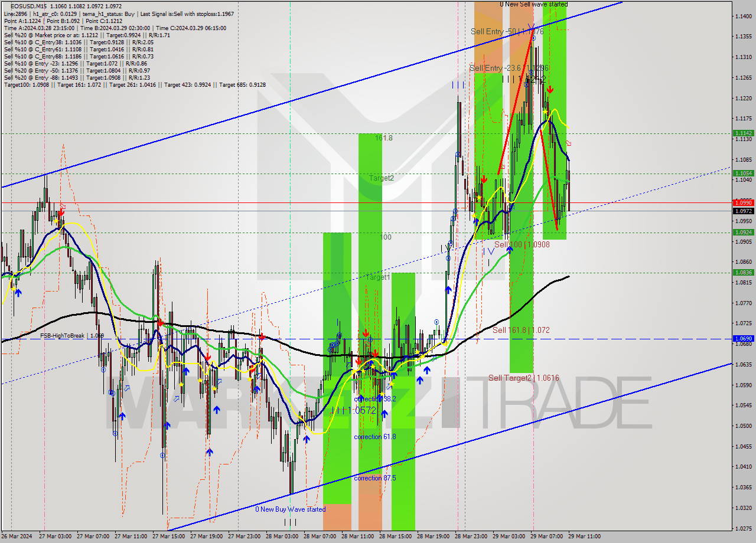Select the green 161.8 level label
Screen dimensions: 756x543
384,138
